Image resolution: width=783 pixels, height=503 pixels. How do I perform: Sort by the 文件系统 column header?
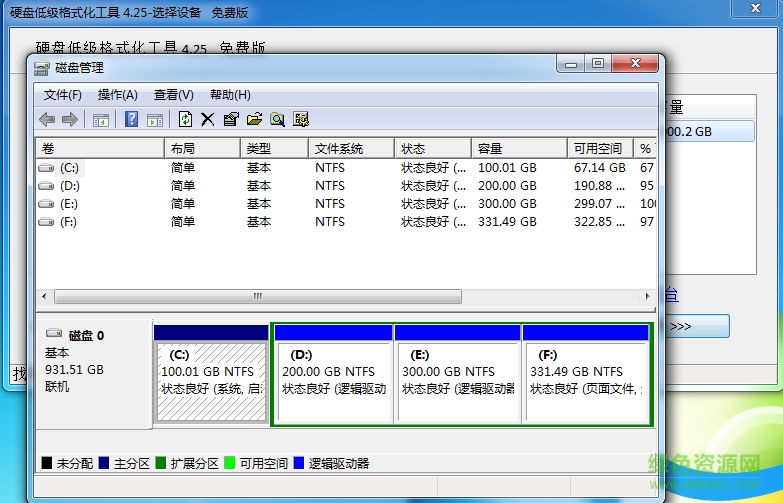340,149
